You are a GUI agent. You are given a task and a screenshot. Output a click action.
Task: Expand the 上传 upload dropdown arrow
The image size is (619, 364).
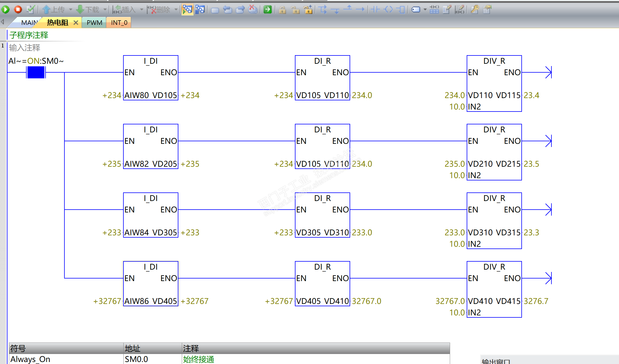(70, 10)
